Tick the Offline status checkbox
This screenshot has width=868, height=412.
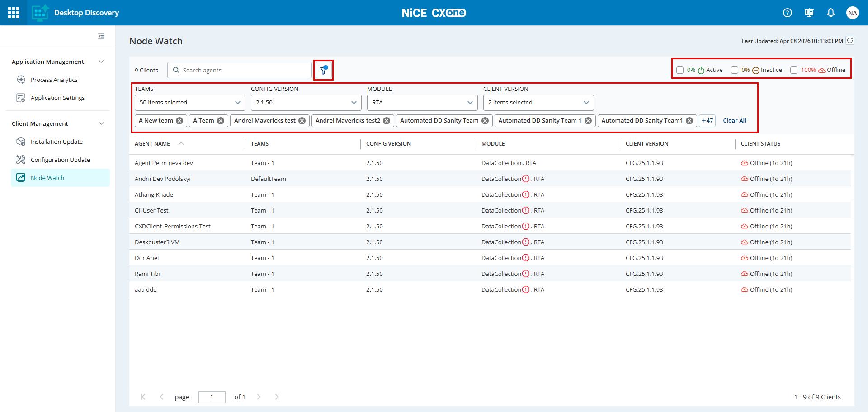794,70
